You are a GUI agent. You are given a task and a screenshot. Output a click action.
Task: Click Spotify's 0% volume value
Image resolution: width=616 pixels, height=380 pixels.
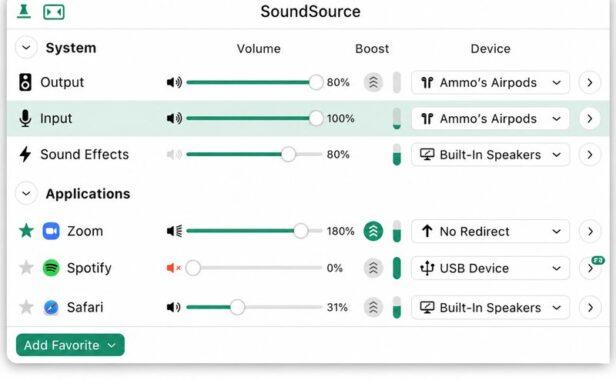pyautogui.click(x=334, y=268)
